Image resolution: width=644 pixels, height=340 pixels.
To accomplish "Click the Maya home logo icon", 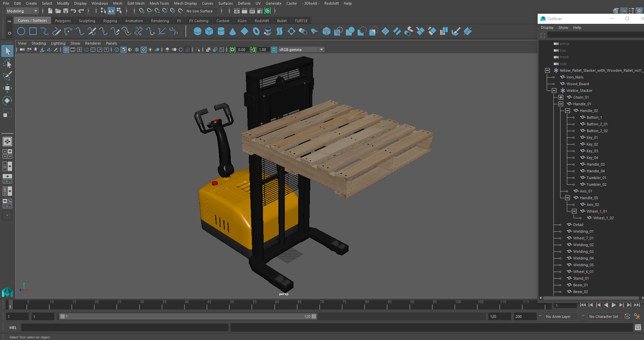I will pos(7,292).
